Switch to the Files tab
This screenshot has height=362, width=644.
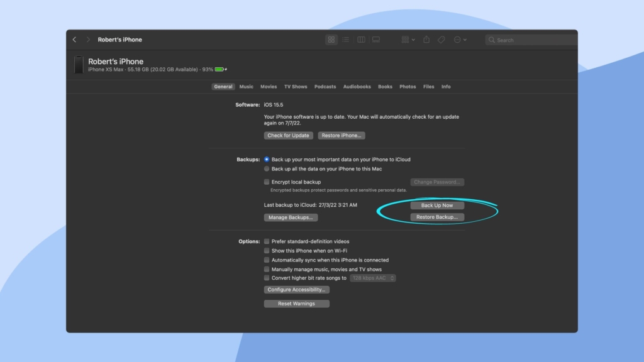pos(428,87)
